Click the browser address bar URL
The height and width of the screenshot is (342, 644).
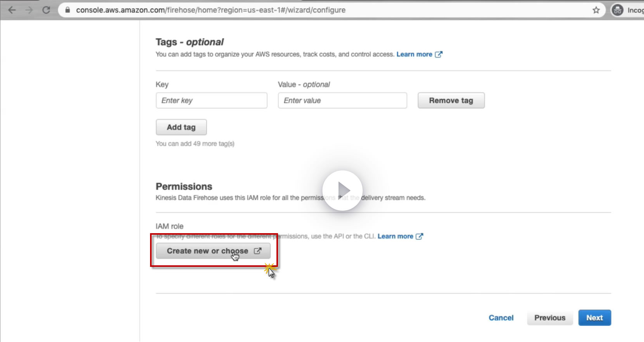tap(211, 10)
